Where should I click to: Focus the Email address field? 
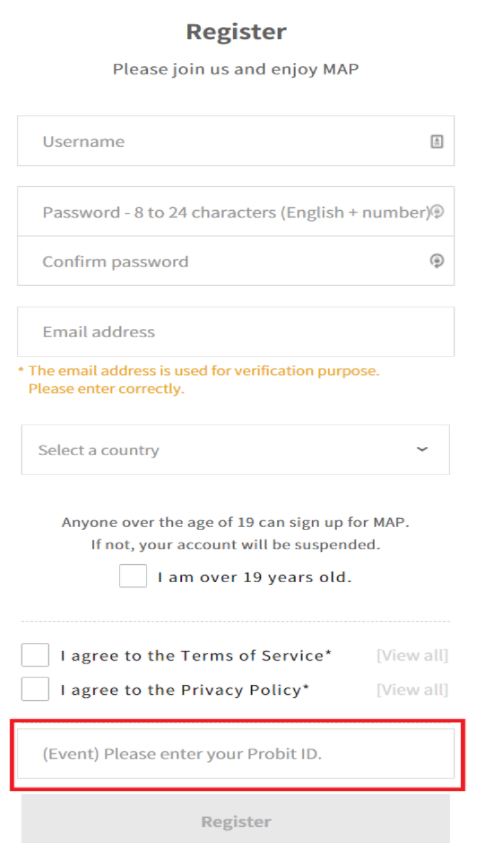click(x=236, y=332)
